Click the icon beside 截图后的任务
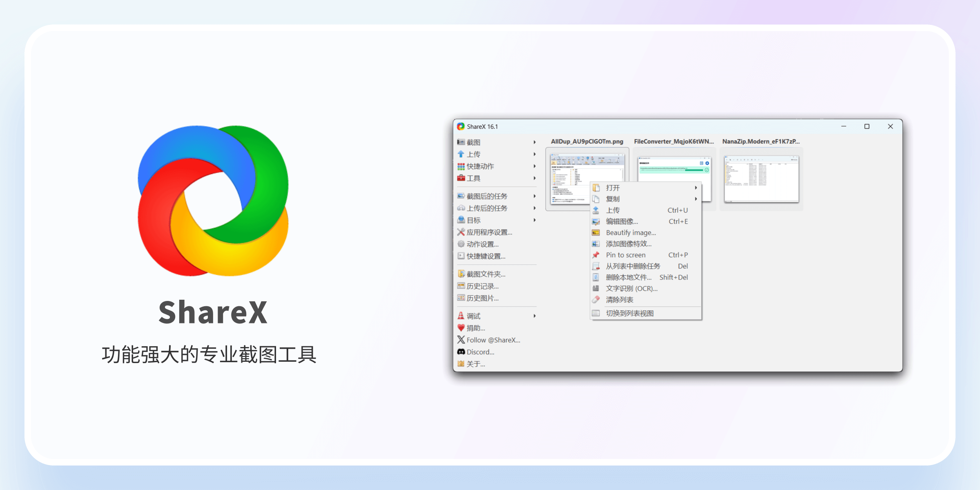 [x=461, y=196]
